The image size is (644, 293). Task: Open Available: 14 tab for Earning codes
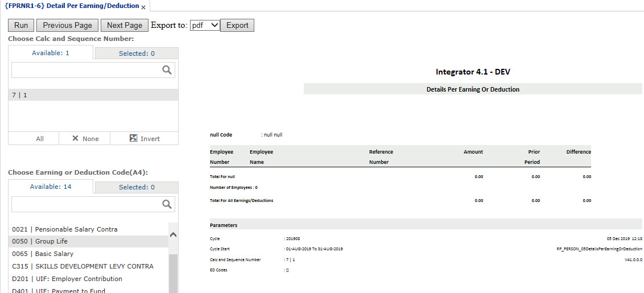pyautogui.click(x=51, y=187)
